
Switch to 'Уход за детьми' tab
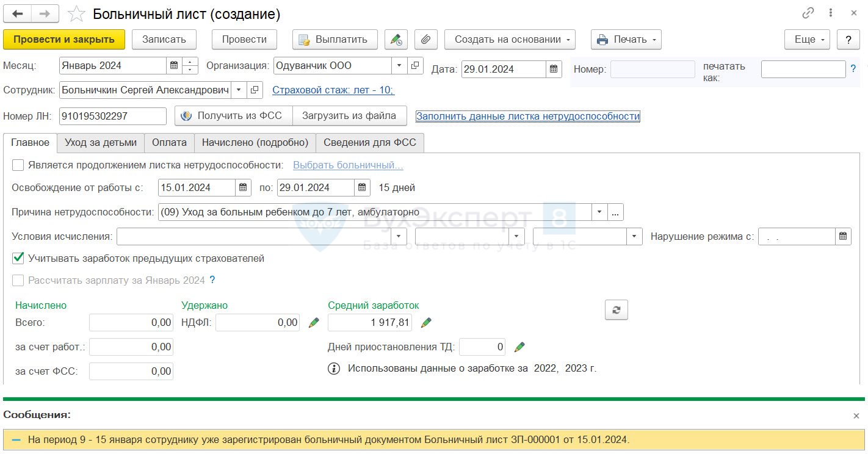point(101,143)
